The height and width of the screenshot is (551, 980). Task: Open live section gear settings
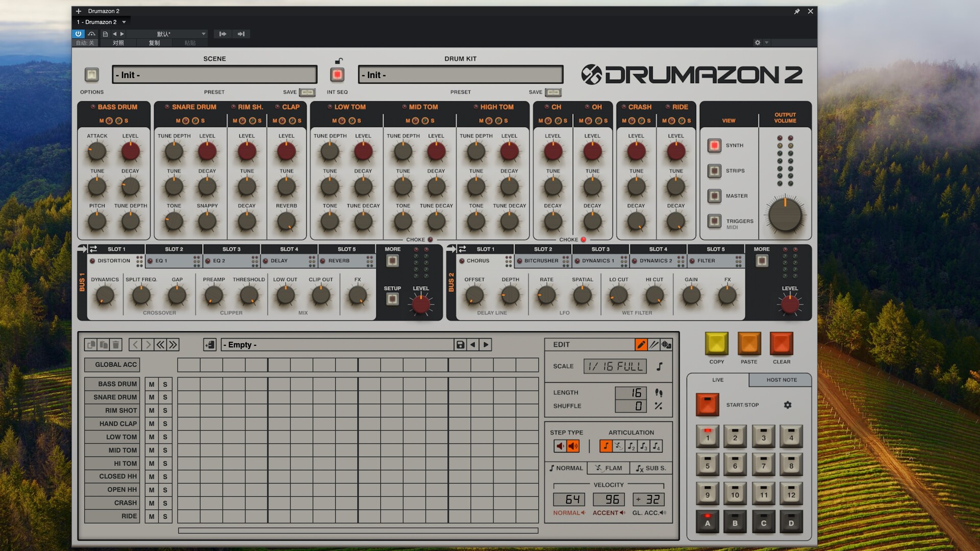coord(788,405)
